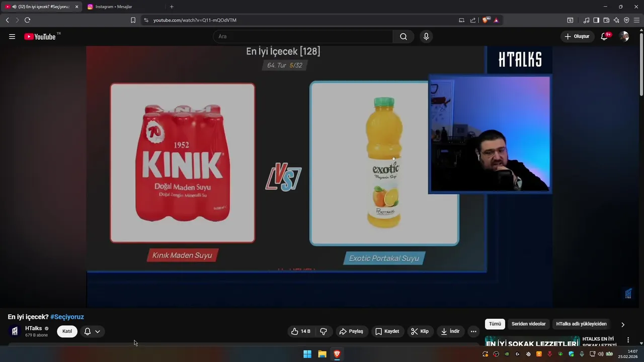Open Leo AI assistant star icon
The width and height of the screenshot is (644, 362).
[616, 20]
